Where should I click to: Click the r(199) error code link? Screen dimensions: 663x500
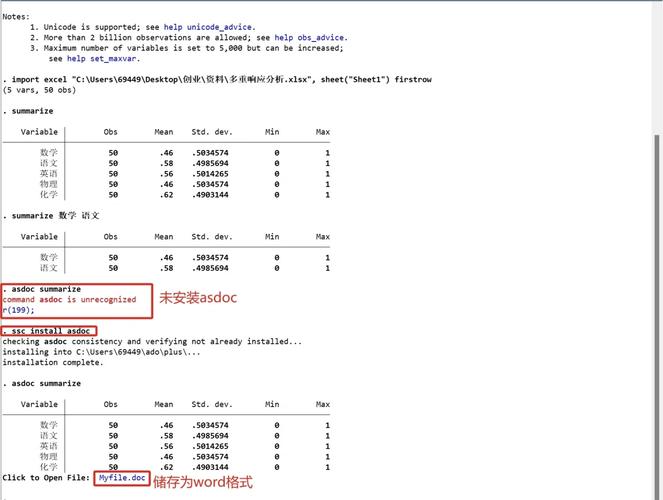[x=18, y=310]
